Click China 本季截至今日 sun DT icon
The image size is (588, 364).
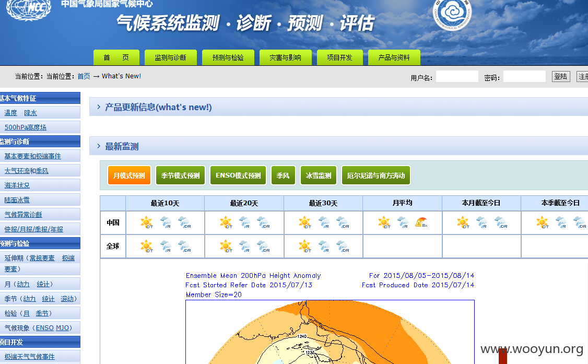(542, 222)
